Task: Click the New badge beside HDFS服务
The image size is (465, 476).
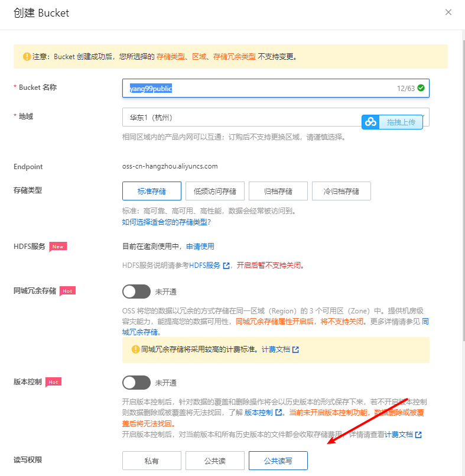Action: coord(58,247)
